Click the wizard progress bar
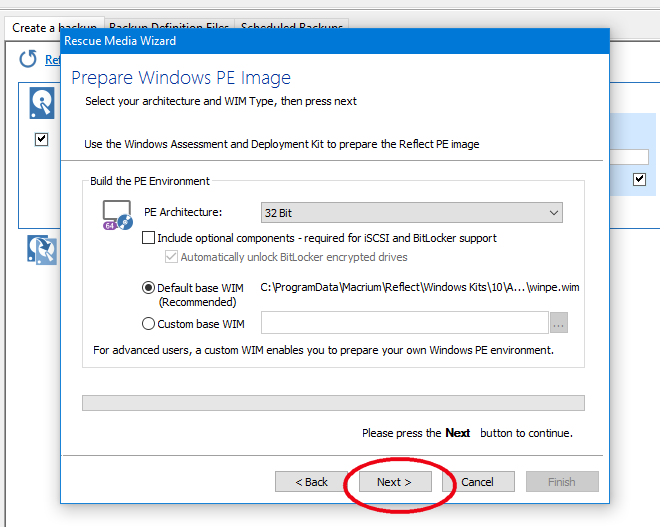Viewport: 660px width, 527px height. [x=333, y=403]
